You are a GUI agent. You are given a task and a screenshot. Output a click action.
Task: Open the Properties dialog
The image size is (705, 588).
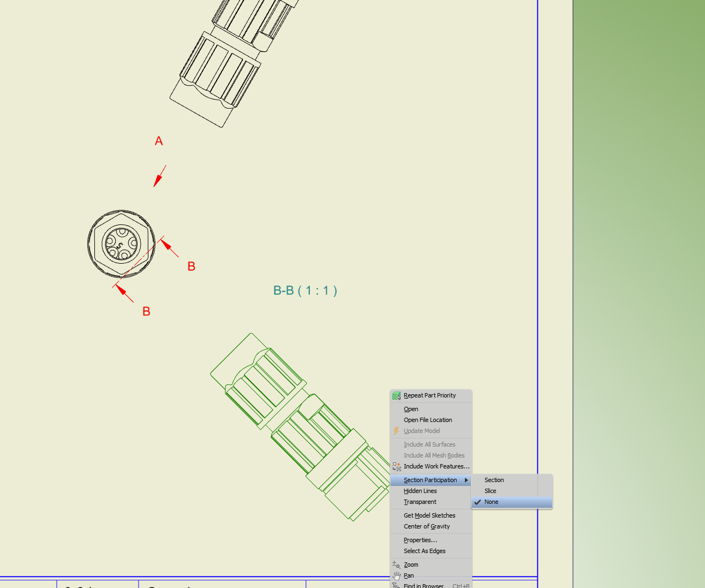coord(420,540)
